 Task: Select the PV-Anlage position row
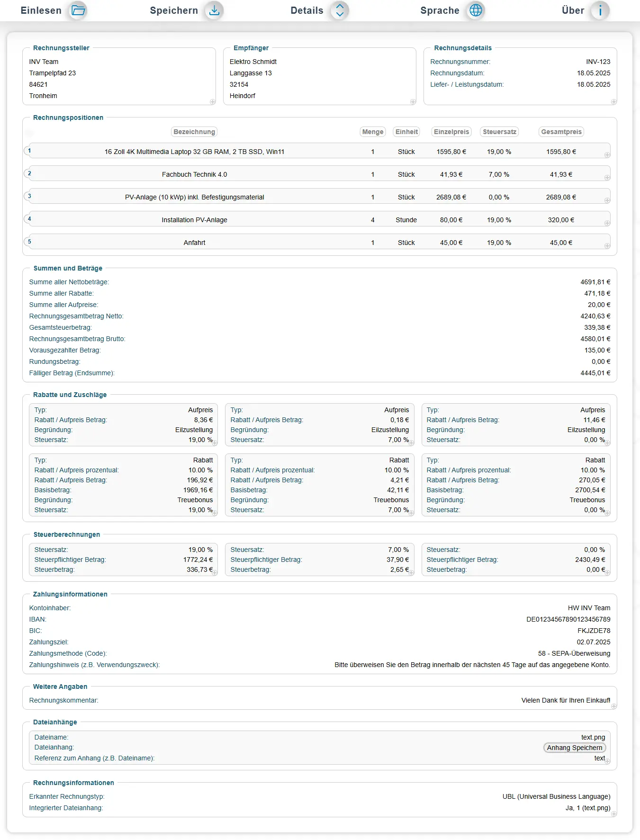pyautogui.click(x=194, y=197)
